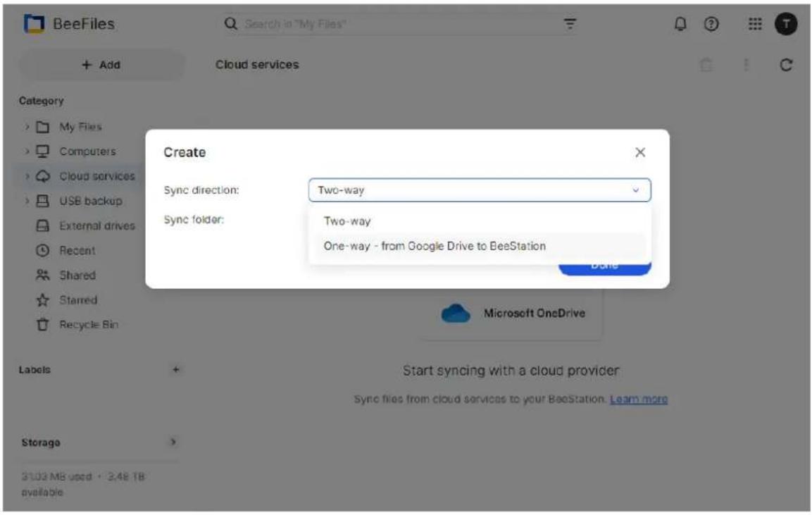Expand the Computers tree node
The width and height of the screenshot is (812, 515).
pyautogui.click(x=27, y=151)
